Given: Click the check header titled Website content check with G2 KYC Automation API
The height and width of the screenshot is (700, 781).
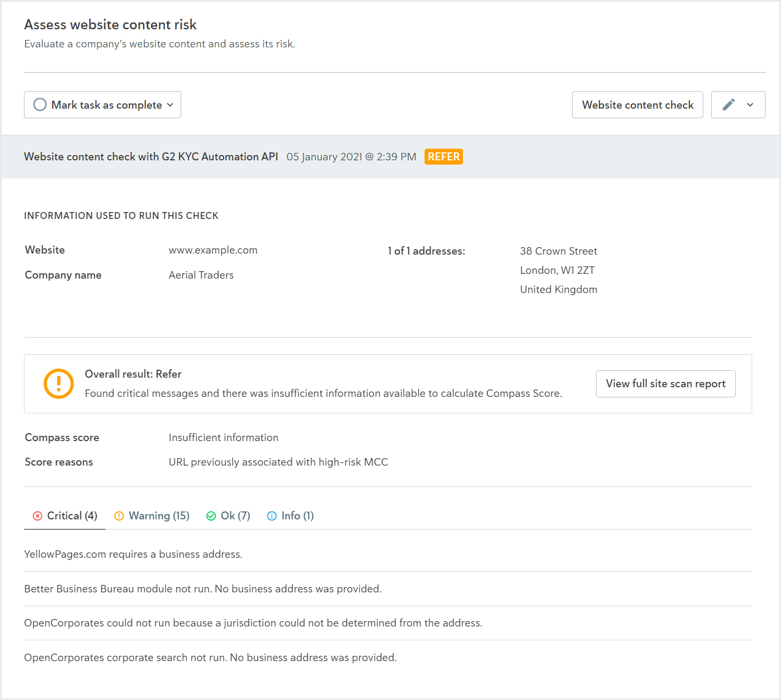Looking at the screenshot, I should coord(151,157).
